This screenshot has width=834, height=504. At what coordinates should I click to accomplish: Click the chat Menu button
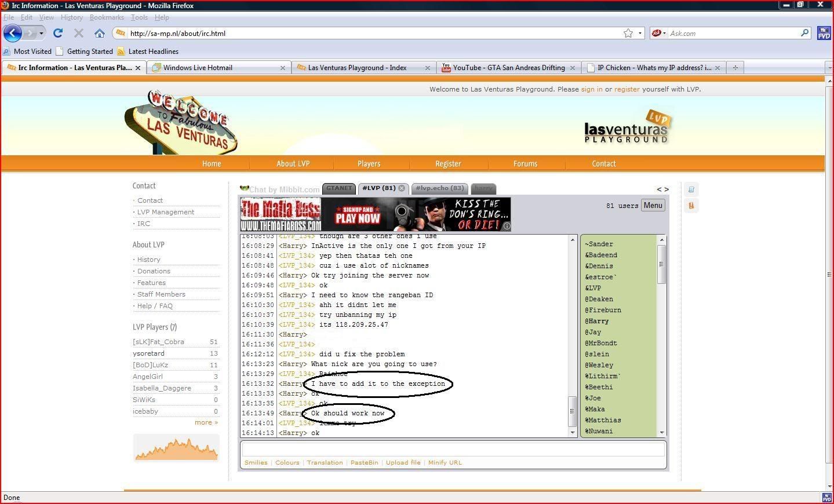pyautogui.click(x=653, y=206)
